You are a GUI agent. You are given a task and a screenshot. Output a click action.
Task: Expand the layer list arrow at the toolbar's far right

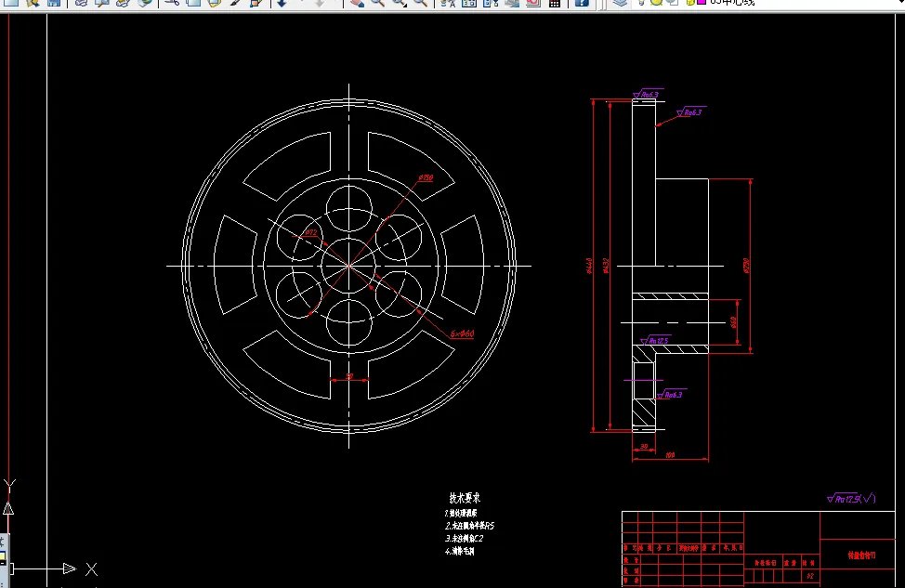tap(899, 2)
